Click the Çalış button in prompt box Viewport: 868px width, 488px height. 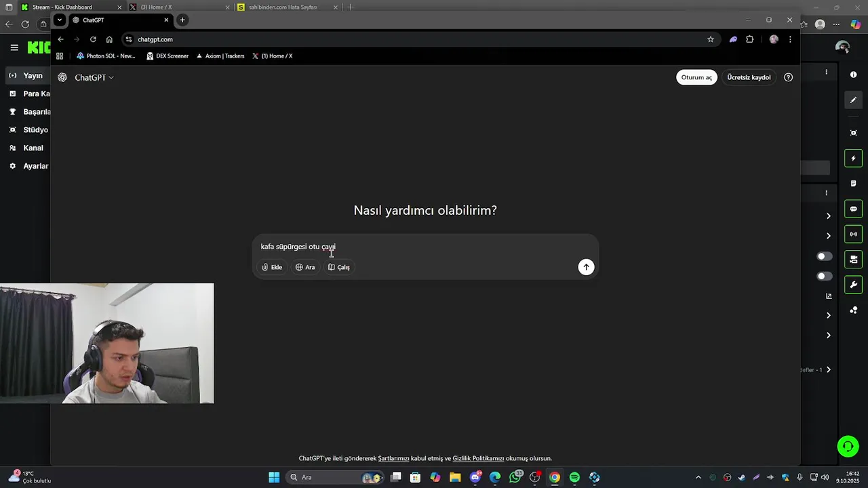[339, 267]
